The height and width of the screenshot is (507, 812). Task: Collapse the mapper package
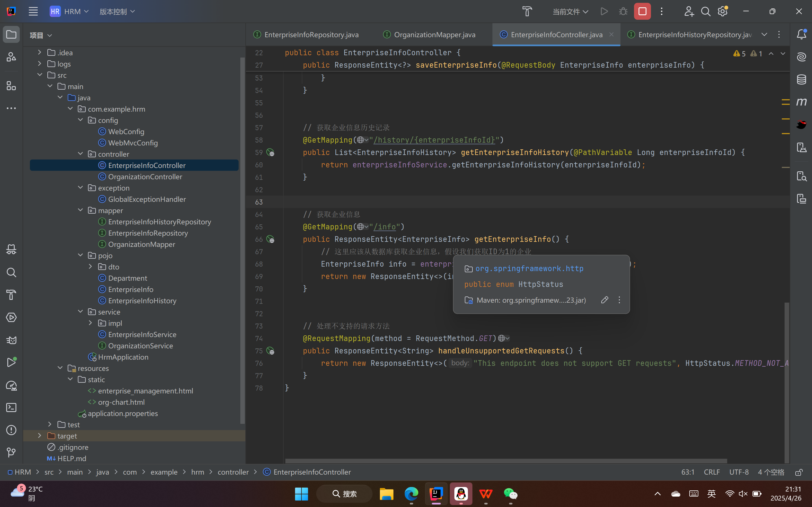81,210
